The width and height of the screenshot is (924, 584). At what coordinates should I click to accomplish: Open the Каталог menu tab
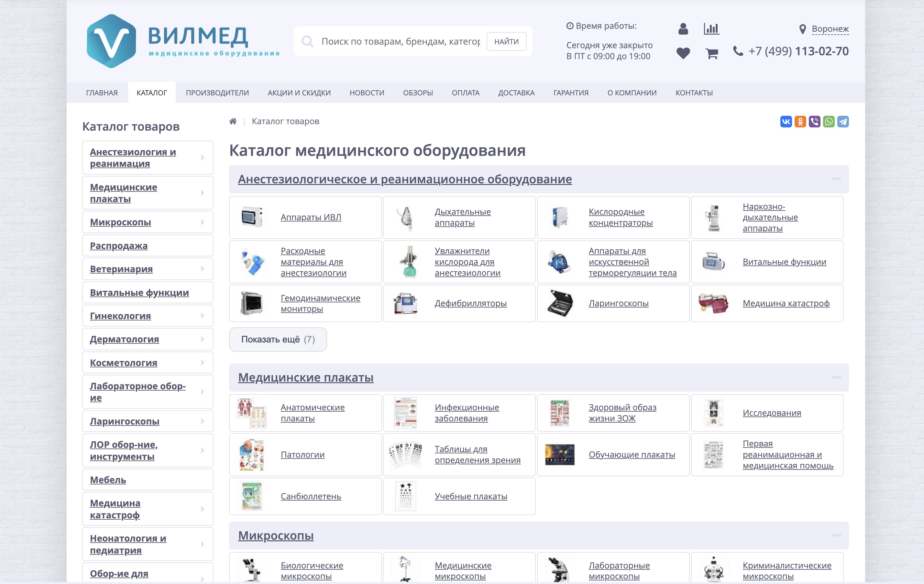(151, 93)
